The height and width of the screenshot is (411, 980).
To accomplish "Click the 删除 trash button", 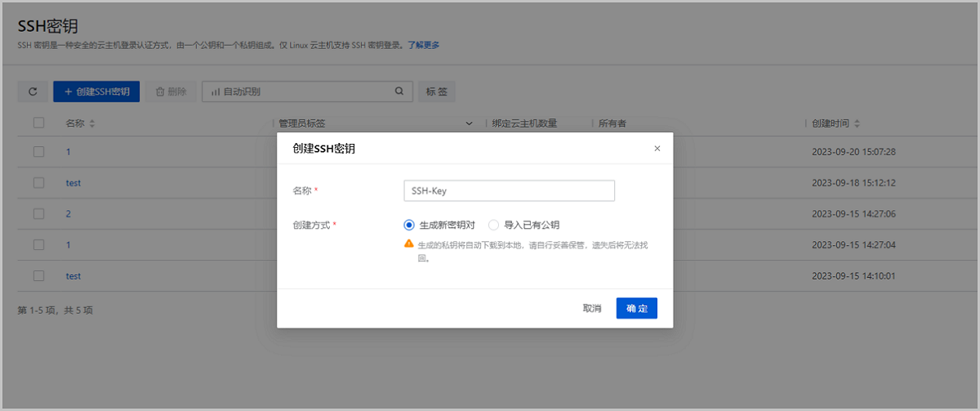I will pyautogui.click(x=171, y=92).
